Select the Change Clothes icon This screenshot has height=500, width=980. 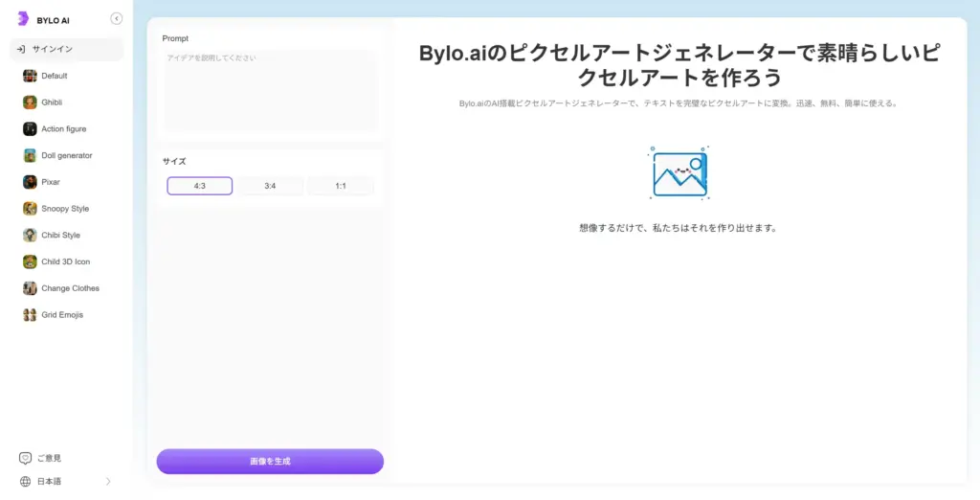point(30,288)
